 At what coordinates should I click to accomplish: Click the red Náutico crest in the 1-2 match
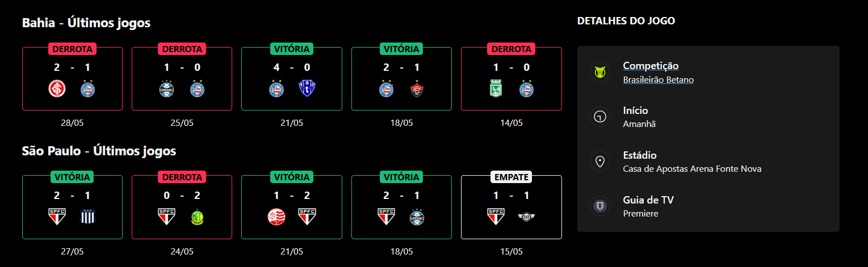(276, 217)
